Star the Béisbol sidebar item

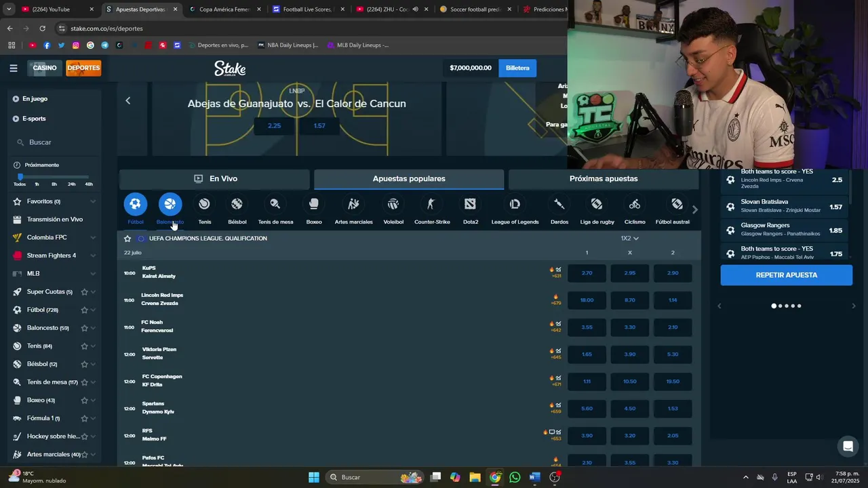click(84, 364)
